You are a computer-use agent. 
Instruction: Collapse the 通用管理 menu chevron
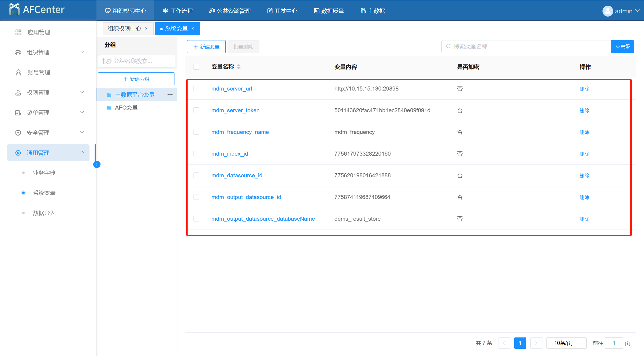click(x=82, y=152)
